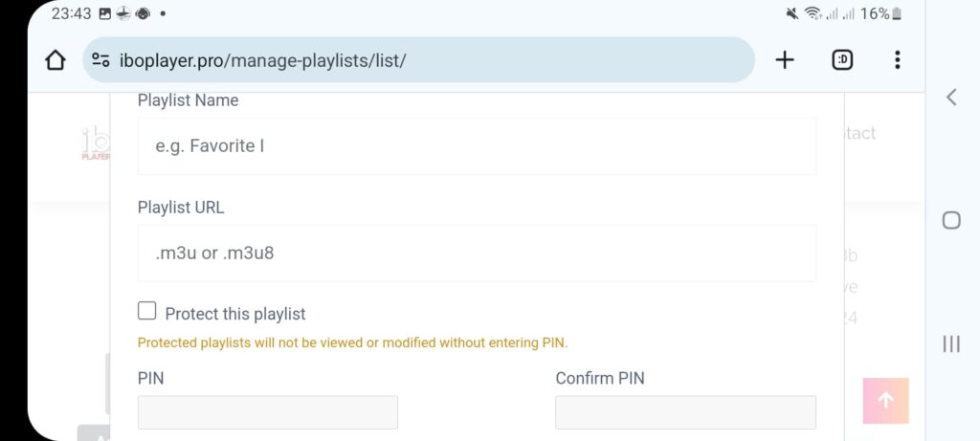
Task: Tap Android back chevron in navigation bar
Action: 951,97
